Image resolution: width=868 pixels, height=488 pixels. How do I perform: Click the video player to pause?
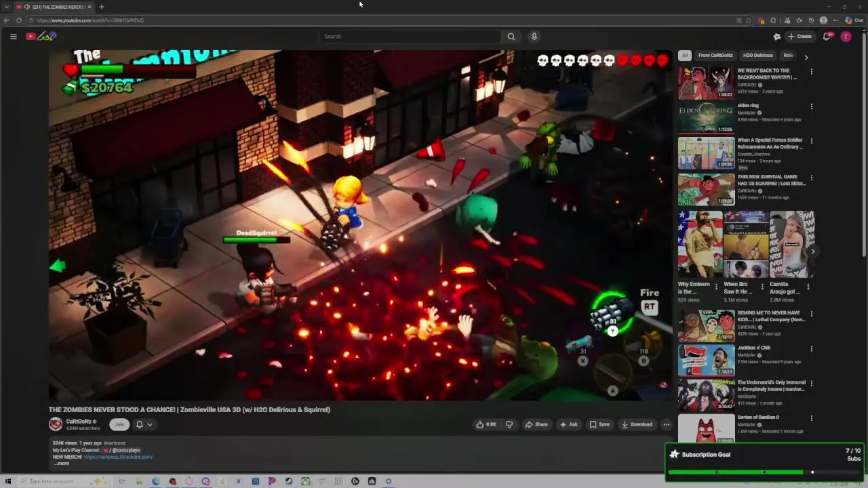coord(360,225)
